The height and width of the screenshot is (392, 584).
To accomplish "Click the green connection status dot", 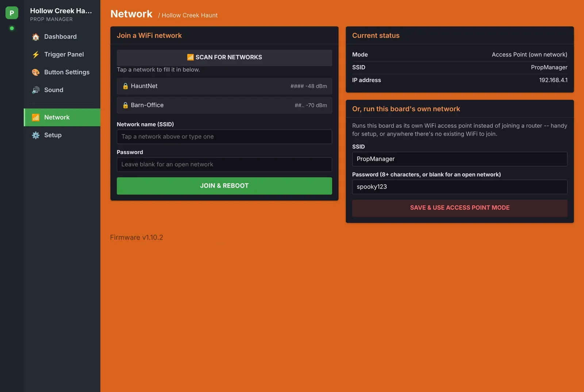I will tap(12, 28).
